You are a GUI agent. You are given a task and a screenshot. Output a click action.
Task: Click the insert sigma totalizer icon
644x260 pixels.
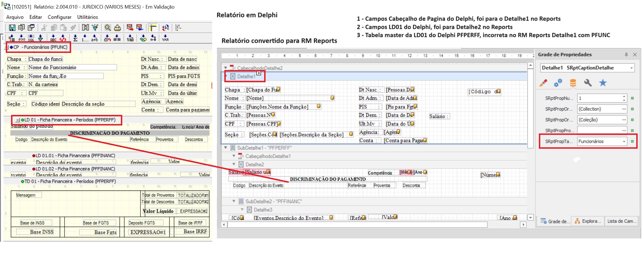(x=75, y=38)
